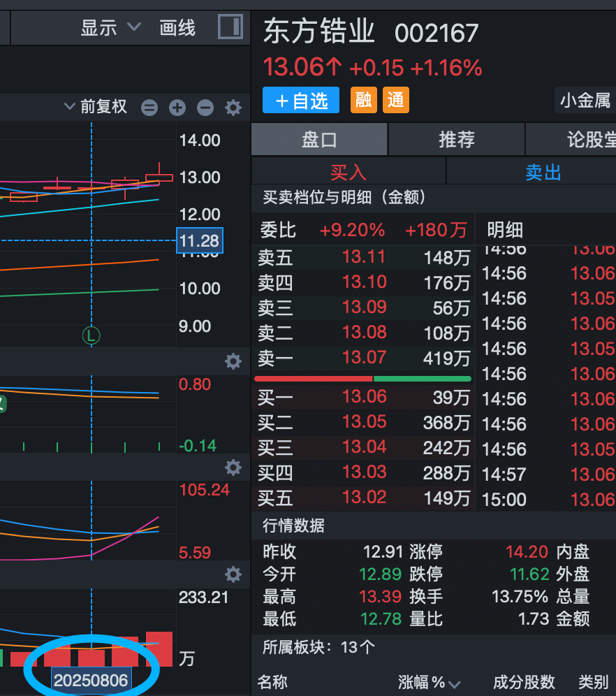616x696 pixels.
Task: Select the 卖一 13.07 ask row
Action: [363, 358]
